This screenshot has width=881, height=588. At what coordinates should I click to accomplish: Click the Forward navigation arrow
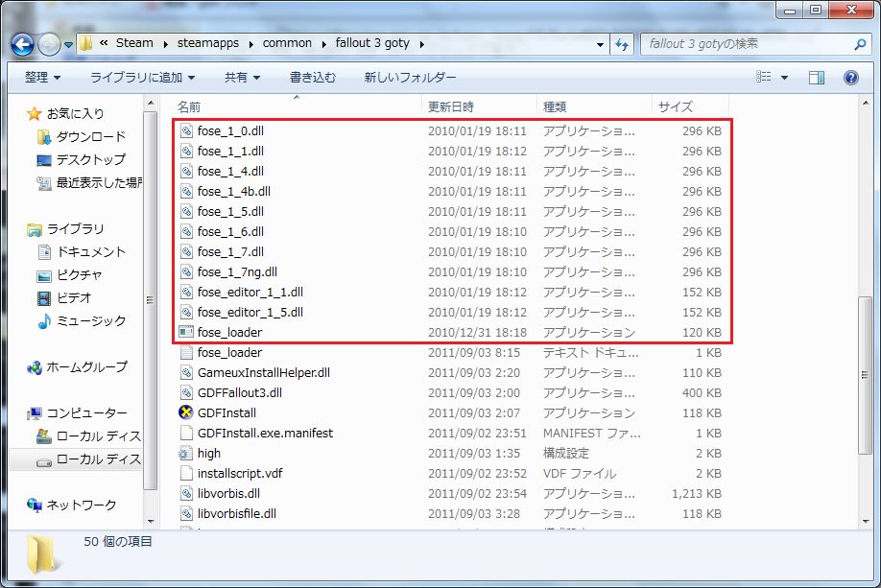pos(50,44)
